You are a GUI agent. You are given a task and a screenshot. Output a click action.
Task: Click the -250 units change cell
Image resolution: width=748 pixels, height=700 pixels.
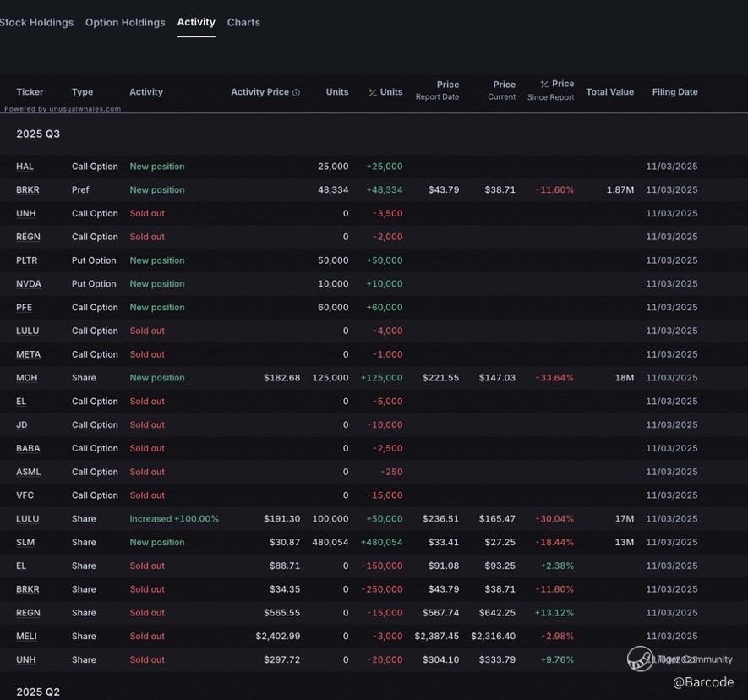click(x=391, y=472)
